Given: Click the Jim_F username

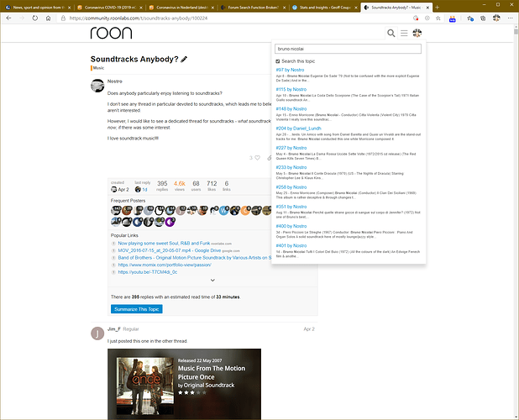Looking at the screenshot, I should (x=114, y=329).
